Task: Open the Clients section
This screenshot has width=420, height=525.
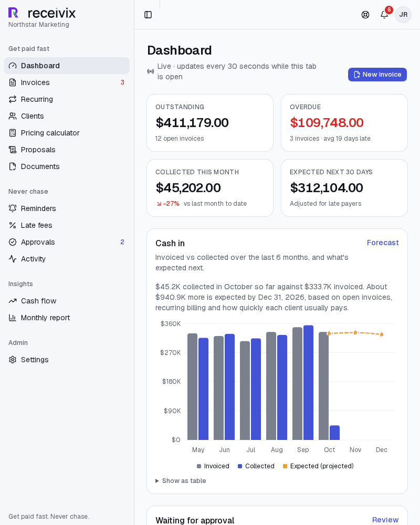Action: click(67, 116)
